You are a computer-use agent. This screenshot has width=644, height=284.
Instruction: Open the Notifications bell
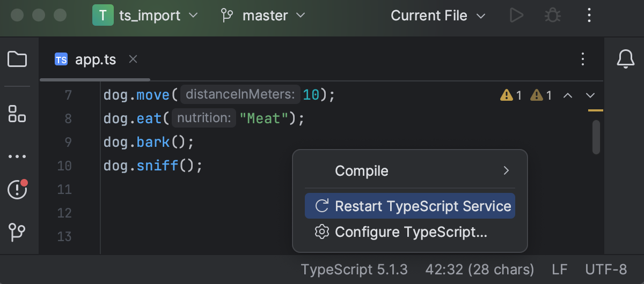(x=625, y=59)
